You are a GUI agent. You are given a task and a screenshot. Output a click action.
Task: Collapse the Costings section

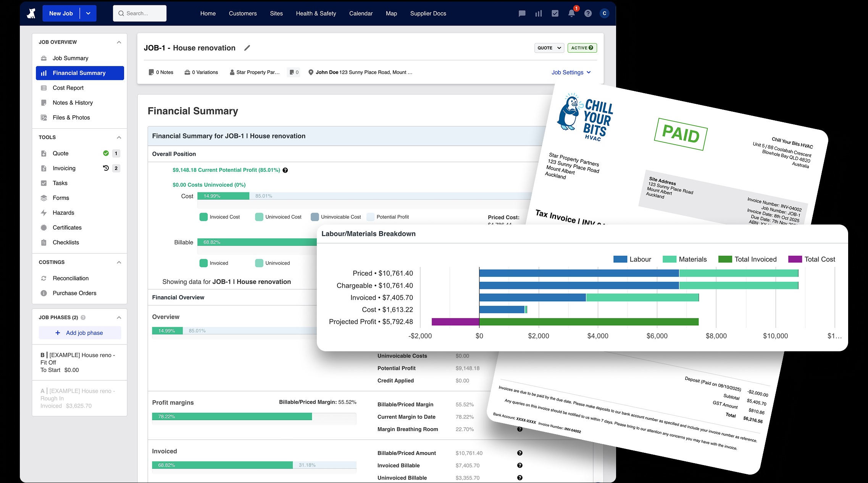pyautogui.click(x=119, y=262)
